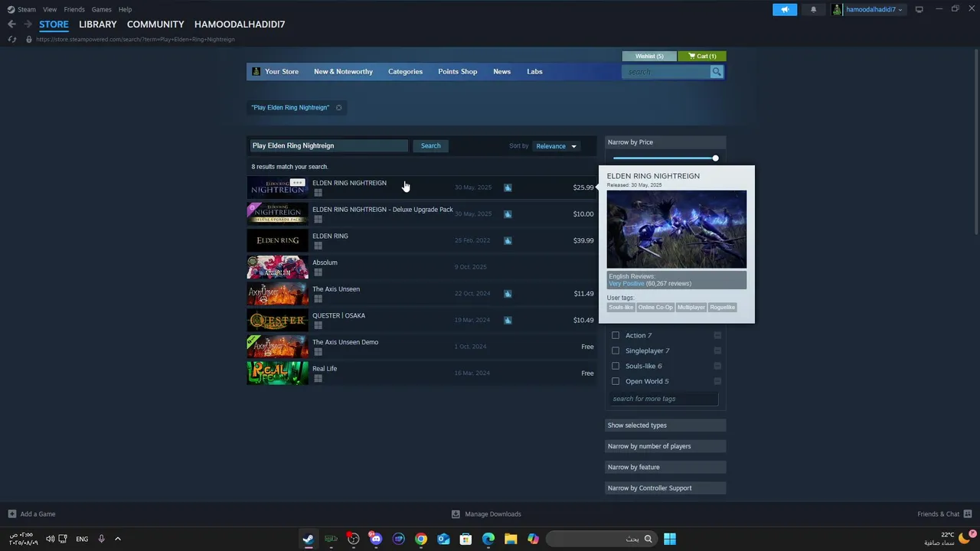Viewport: 980px width, 551px height.
Task: Check the Action tag filter
Action: [x=616, y=335]
